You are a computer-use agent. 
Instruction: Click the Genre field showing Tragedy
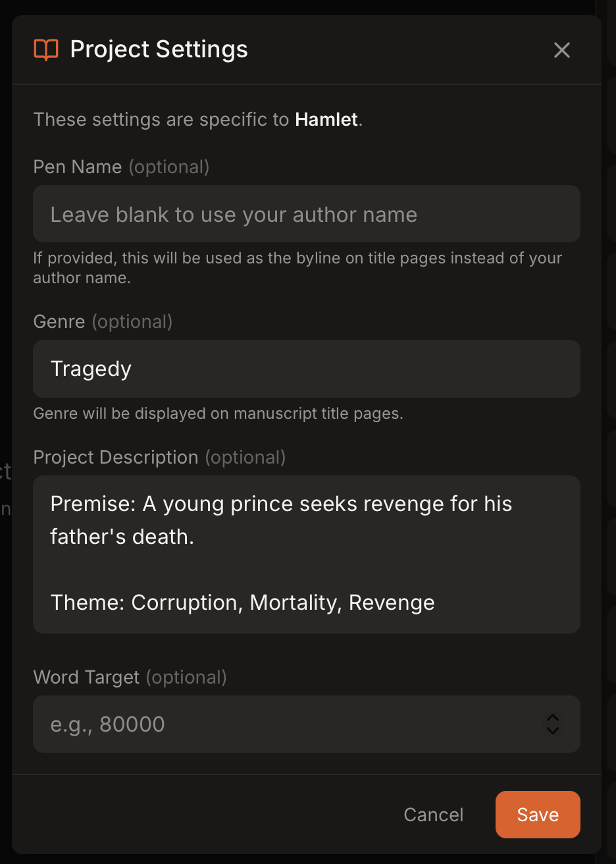(307, 369)
